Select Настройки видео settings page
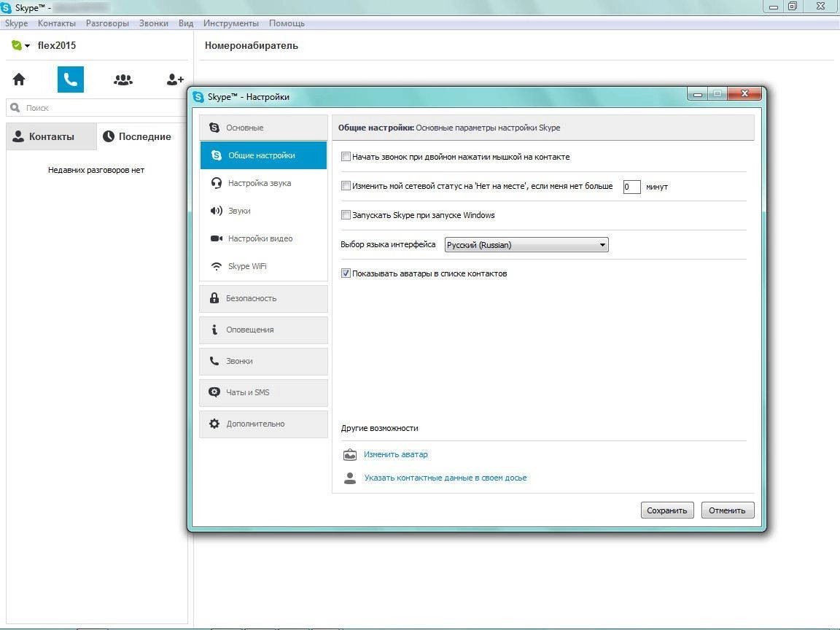This screenshot has height=630, width=840. coord(263,238)
